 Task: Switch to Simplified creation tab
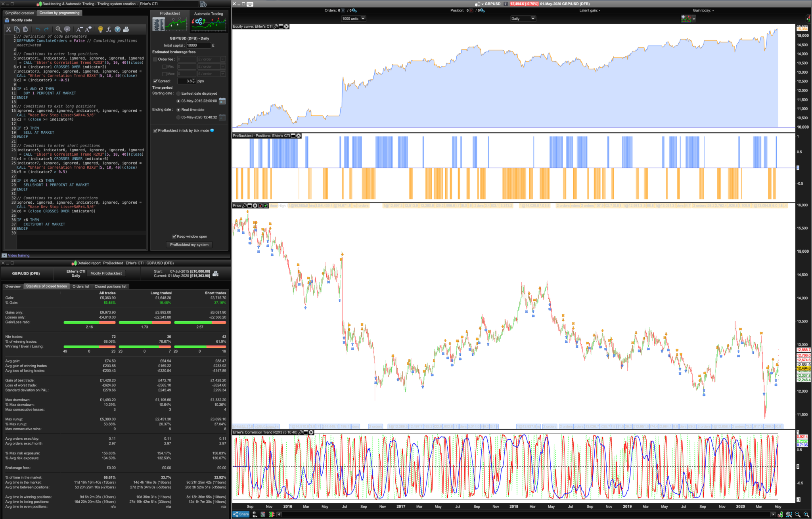(20, 13)
